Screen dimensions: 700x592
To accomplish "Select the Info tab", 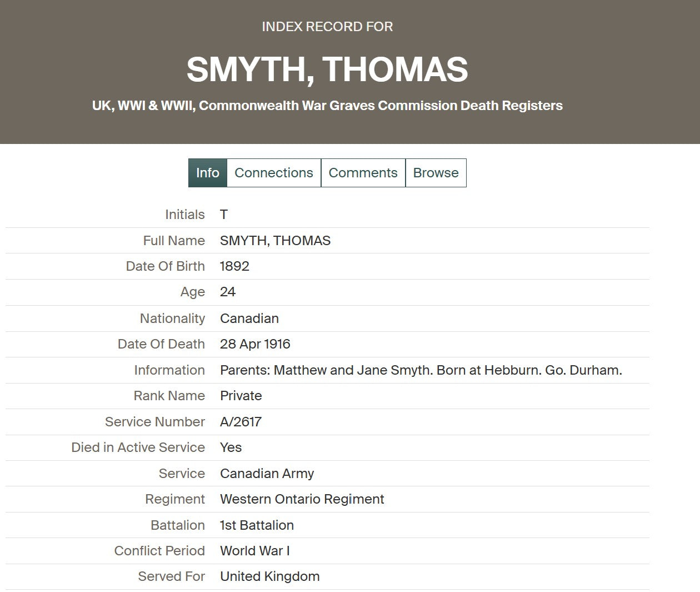I will coord(207,173).
